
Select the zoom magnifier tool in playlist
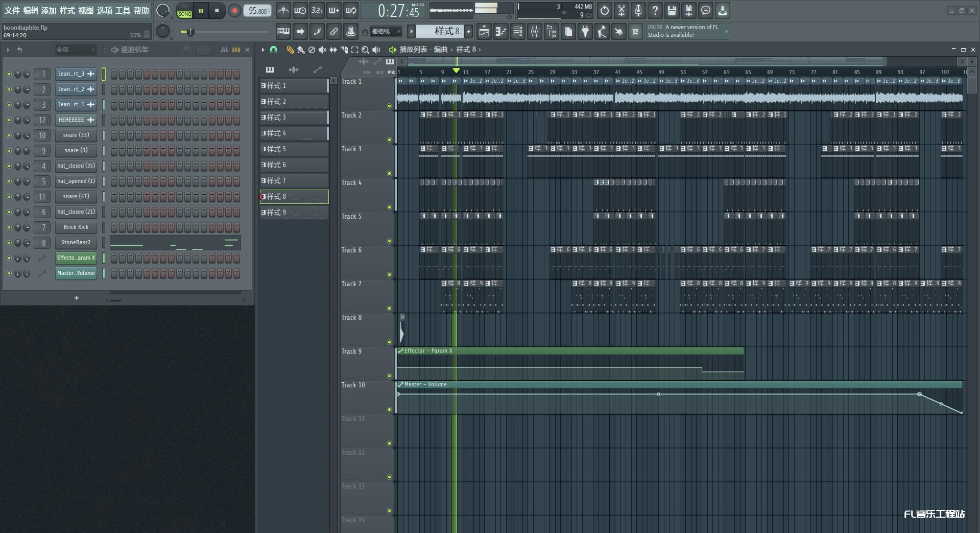point(365,50)
